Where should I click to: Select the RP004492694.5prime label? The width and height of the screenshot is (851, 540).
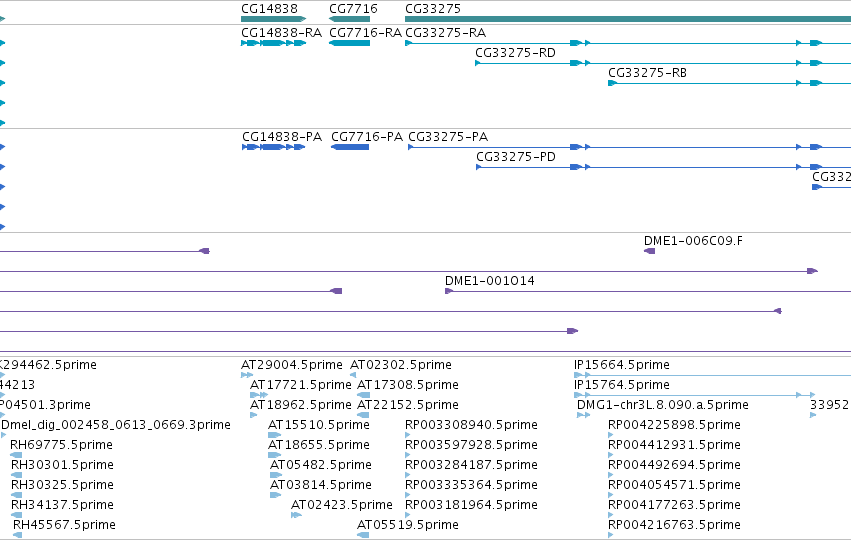[x=674, y=465]
